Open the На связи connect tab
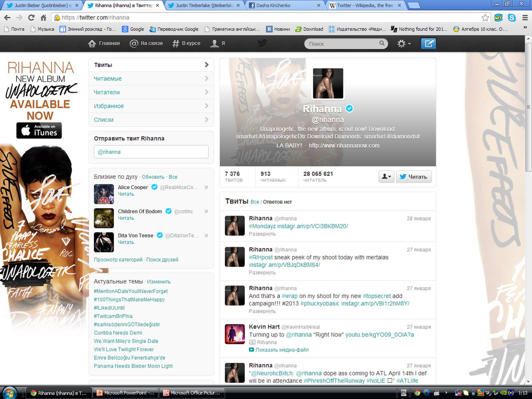The height and width of the screenshot is (399, 532). [146, 43]
